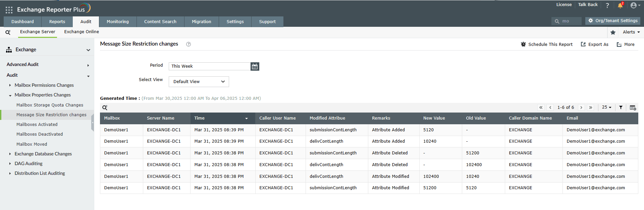Click the Remarks column header
The height and width of the screenshot is (210, 644).
point(393,118)
